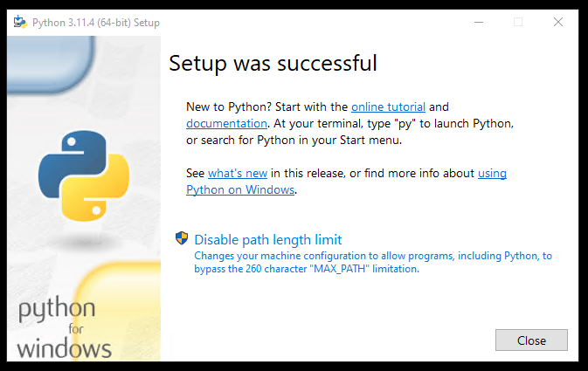
Task: Click the "Python on Windows" link text
Action: 240,189
